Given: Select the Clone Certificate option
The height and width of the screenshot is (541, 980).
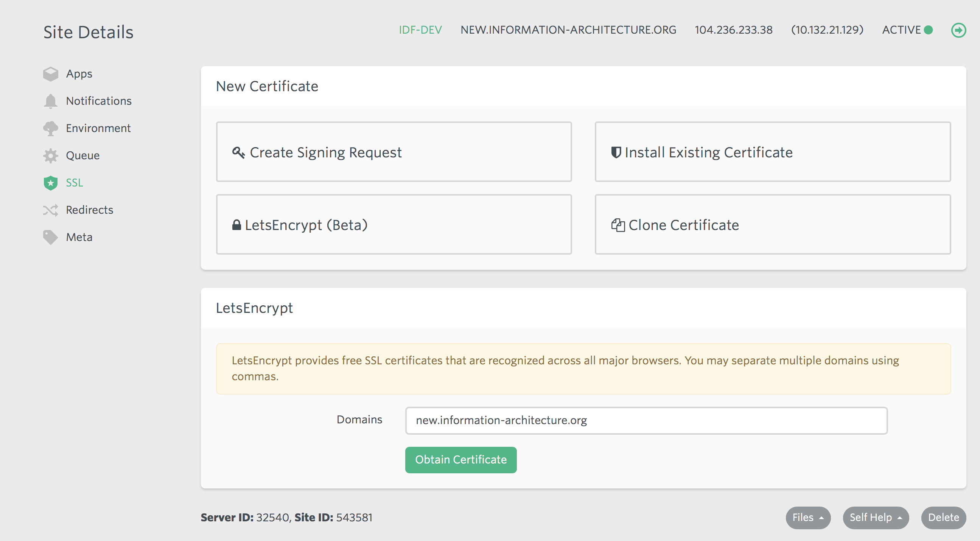Looking at the screenshot, I should 772,224.
